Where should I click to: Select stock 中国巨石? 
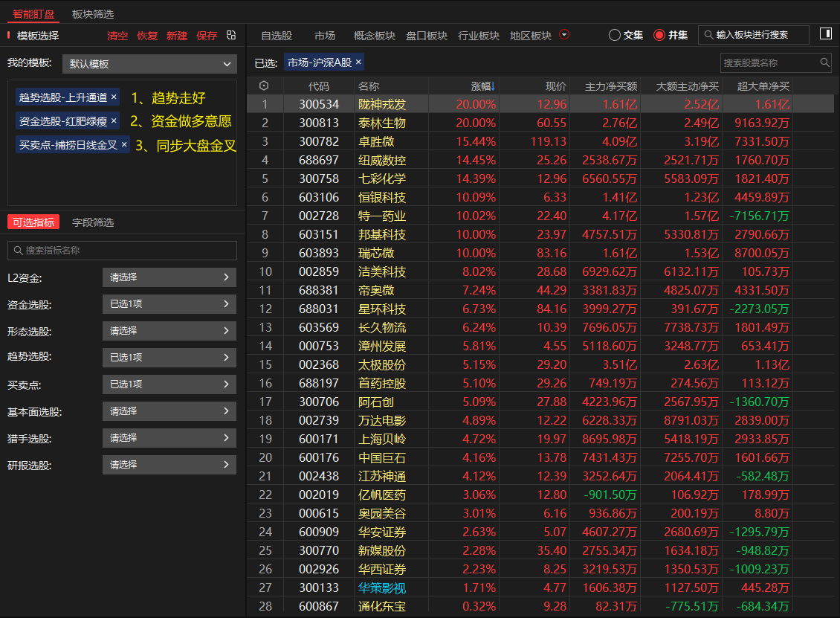(x=382, y=458)
